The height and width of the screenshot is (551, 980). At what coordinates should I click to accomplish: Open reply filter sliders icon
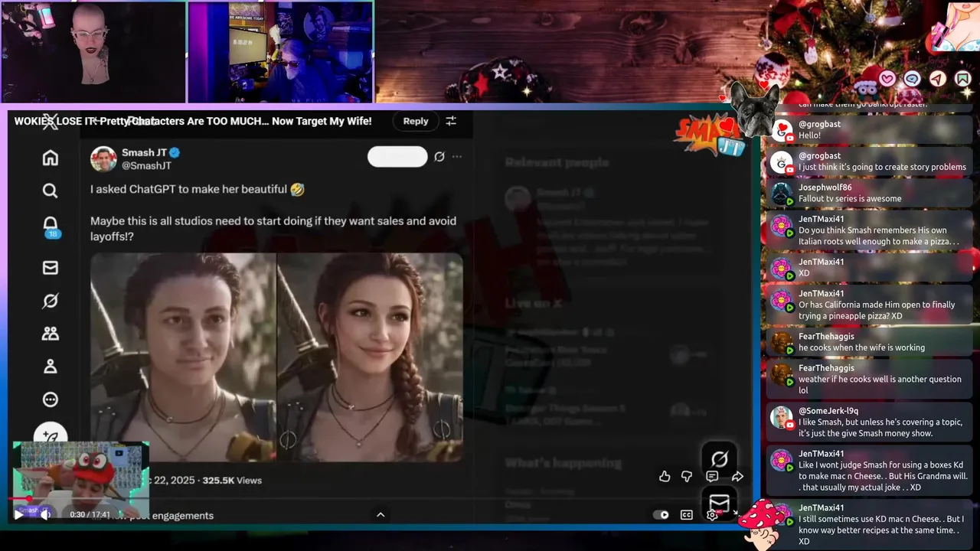point(451,121)
